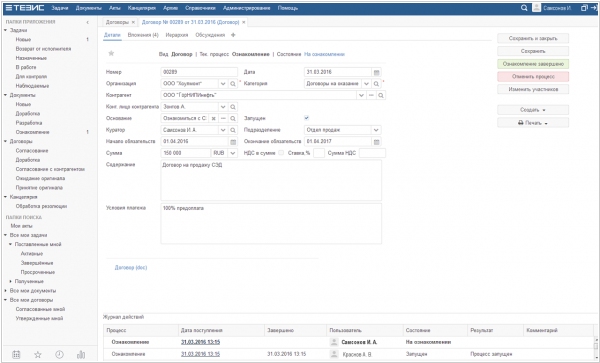
Task: Close the Договор № 00289 tab
Action: click(x=244, y=22)
